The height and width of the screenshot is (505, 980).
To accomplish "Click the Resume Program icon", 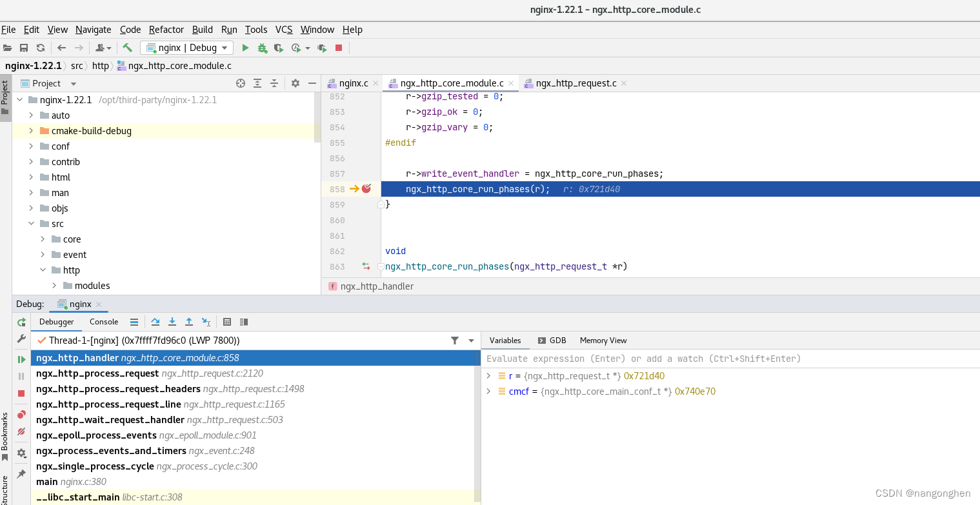I will tap(21, 359).
